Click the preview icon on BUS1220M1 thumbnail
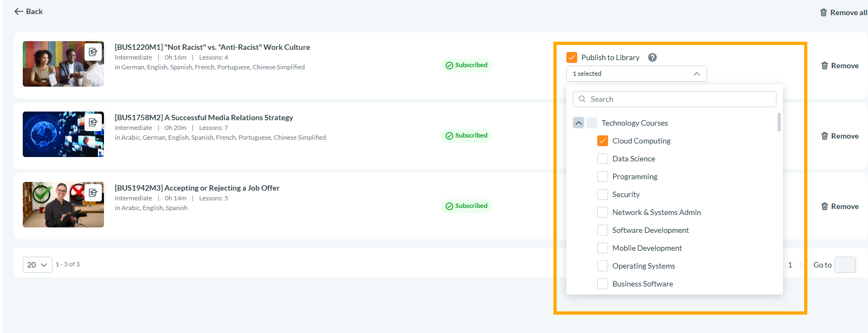Viewport: 868px width, 333px height. 93,52
